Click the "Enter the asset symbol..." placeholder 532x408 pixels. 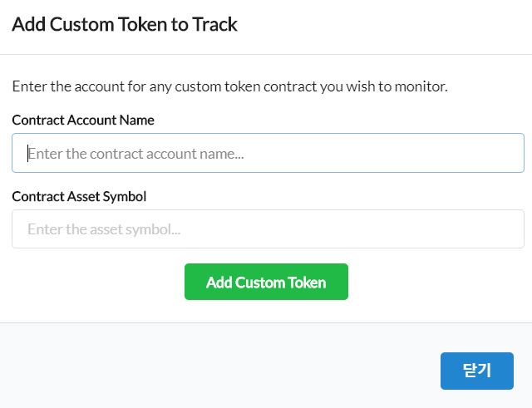(x=104, y=229)
